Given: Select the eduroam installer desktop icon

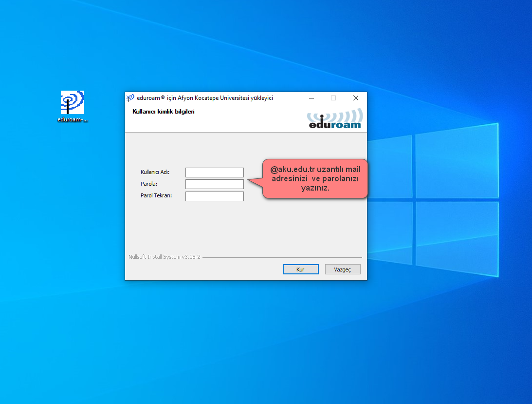Looking at the screenshot, I should (72, 102).
